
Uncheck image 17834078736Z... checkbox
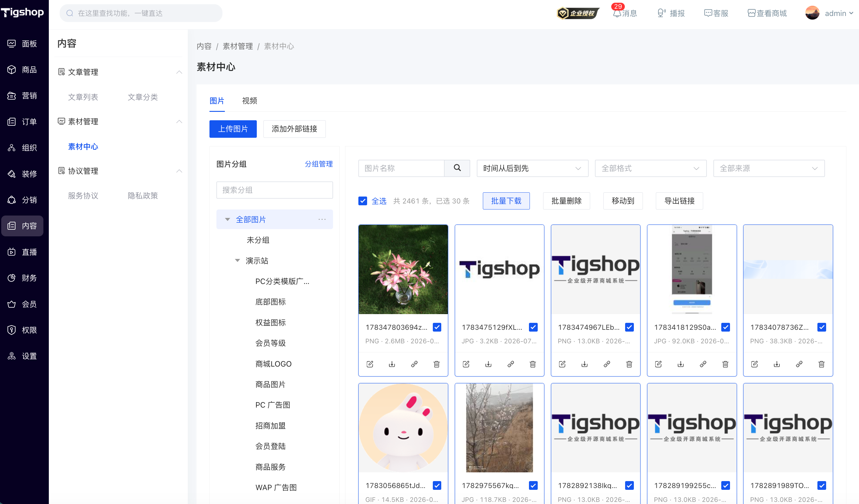(x=822, y=327)
